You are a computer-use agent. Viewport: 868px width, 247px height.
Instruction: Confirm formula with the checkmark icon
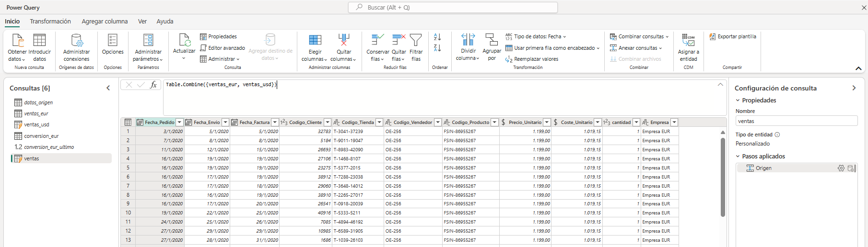141,85
